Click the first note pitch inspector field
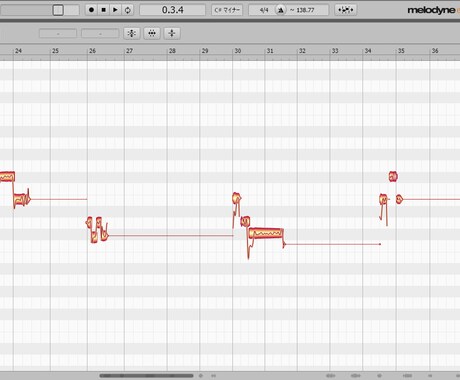This screenshot has width=460, height=380. (x=58, y=33)
